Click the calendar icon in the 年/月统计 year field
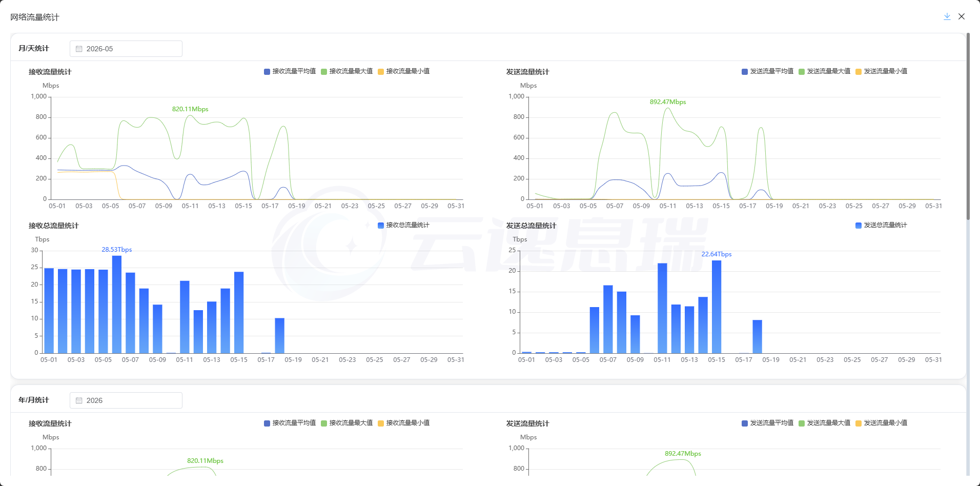 point(79,400)
